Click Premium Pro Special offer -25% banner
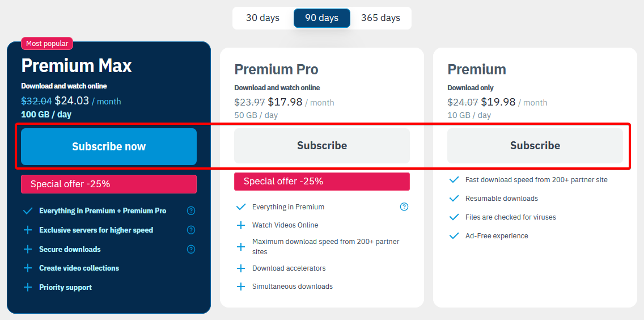 (322, 182)
